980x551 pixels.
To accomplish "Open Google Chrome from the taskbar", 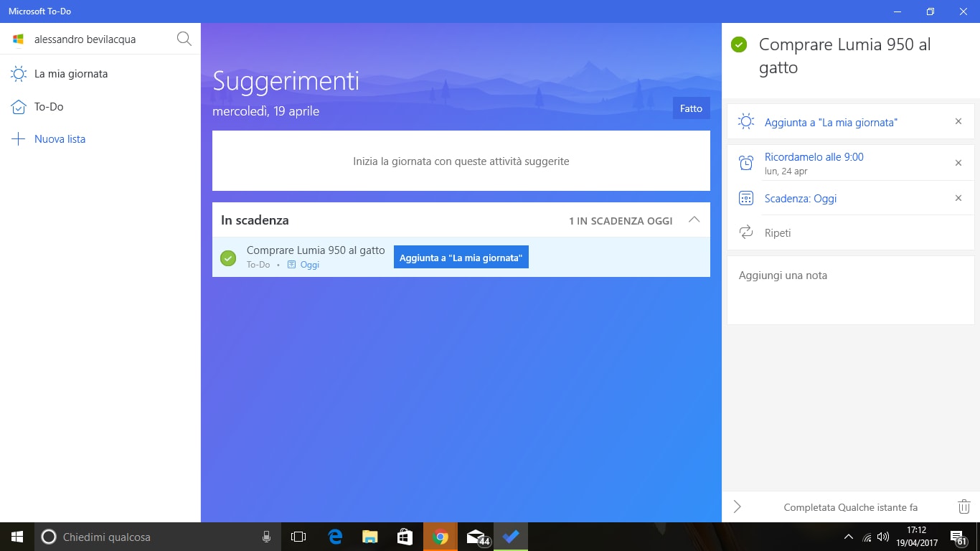I will tap(440, 536).
